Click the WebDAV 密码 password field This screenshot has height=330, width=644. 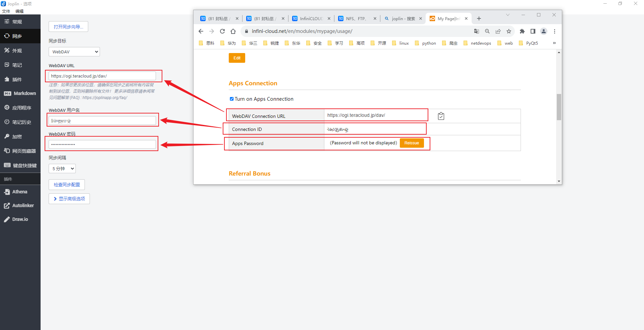pos(102,144)
